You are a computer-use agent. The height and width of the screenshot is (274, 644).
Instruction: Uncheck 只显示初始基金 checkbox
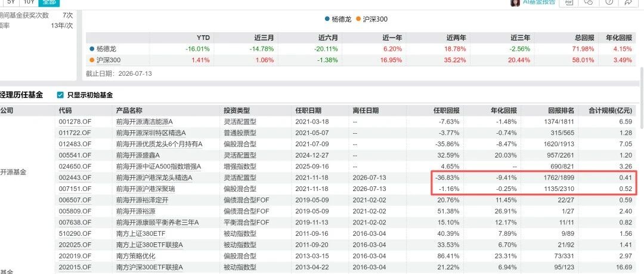(60, 95)
